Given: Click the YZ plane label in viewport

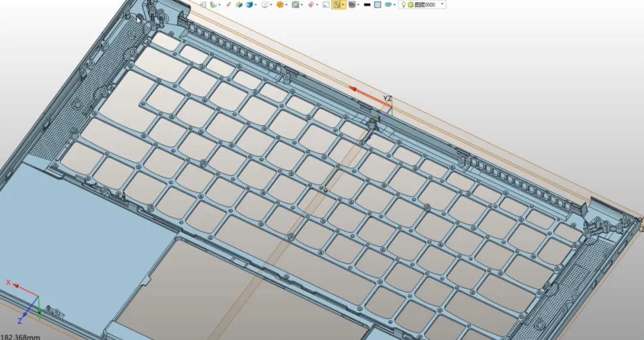Looking at the screenshot, I should tap(388, 98).
